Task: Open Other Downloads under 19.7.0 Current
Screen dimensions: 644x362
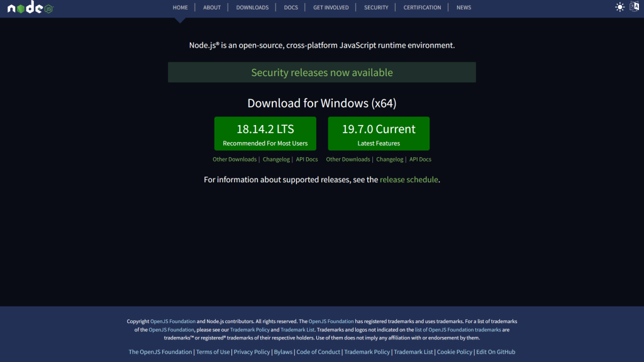Action: click(348, 159)
